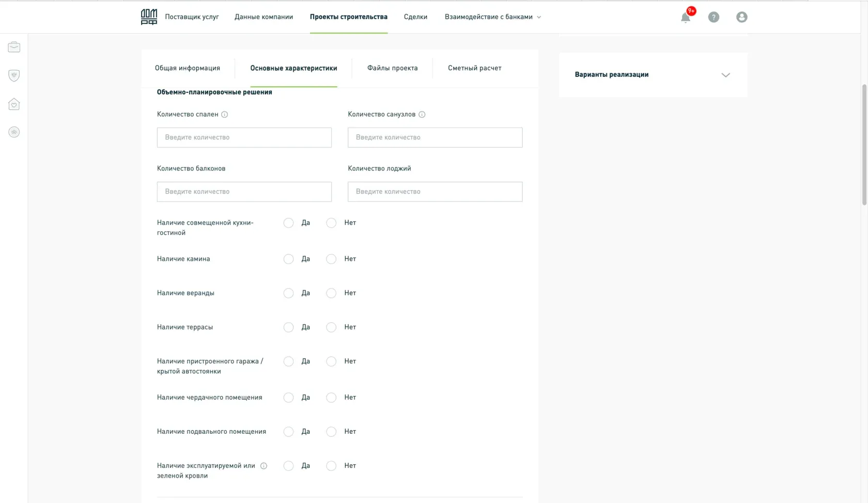The image size is (868, 503).
Task: Click the page vertical scrollbar
Action: click(x=864, y=145)
